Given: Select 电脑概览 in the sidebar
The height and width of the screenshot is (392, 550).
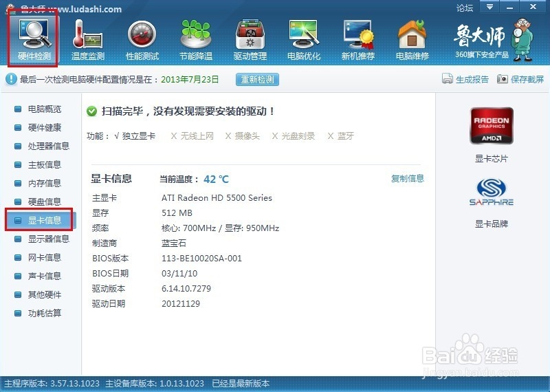Looking at the screenshot, I should [x=45, y=109].
